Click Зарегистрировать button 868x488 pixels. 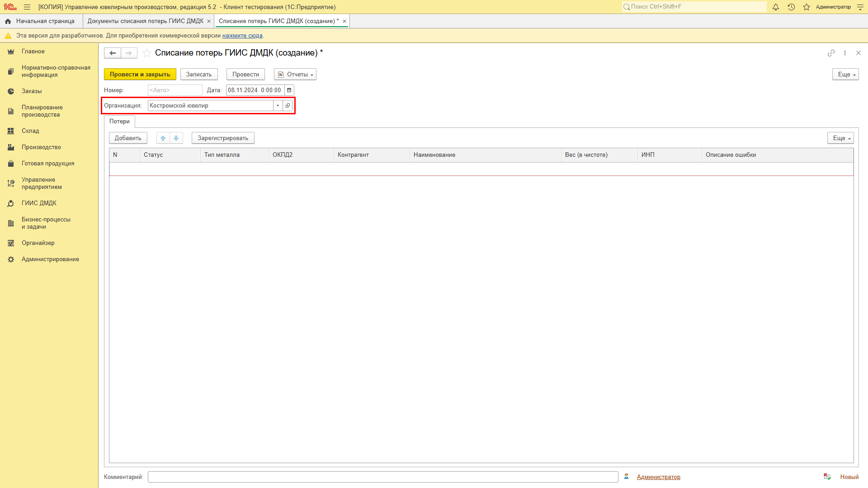point(223,138)
